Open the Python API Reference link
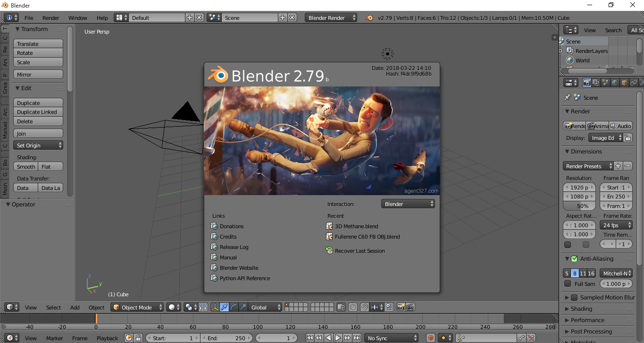Image resolution: width=644 pixels, height=343 pixels. 241,278
